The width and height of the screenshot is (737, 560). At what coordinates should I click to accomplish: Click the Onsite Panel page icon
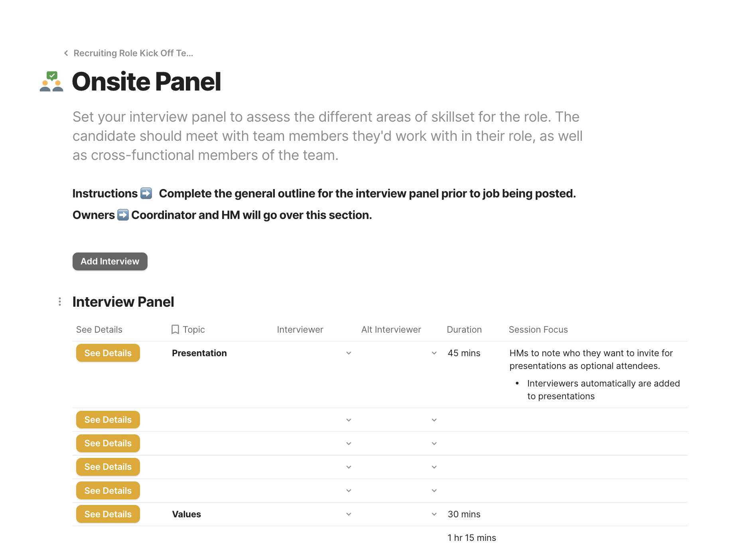click(x=51, y=81)
